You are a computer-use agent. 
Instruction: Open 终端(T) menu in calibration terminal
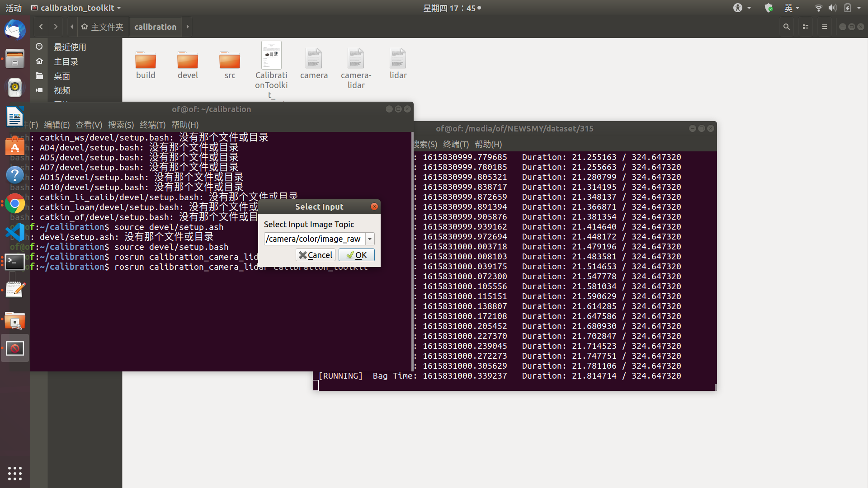coord(152,125)
